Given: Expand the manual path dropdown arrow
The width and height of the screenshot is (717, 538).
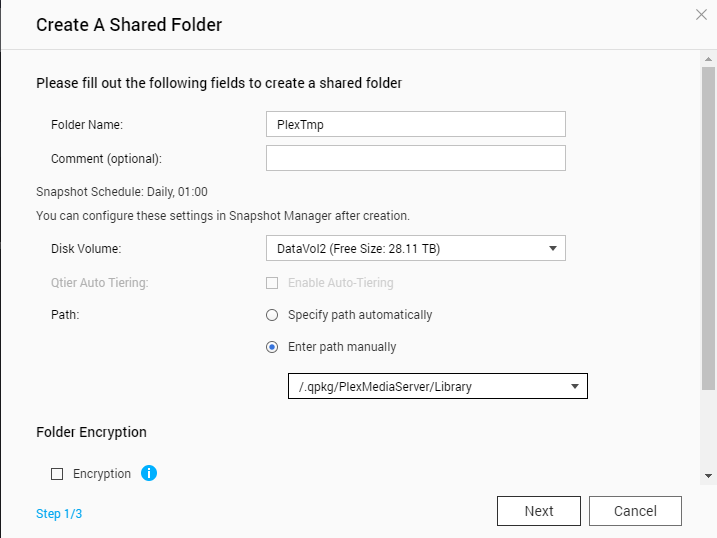Looking at the screenshot, I should pos(574,387).
